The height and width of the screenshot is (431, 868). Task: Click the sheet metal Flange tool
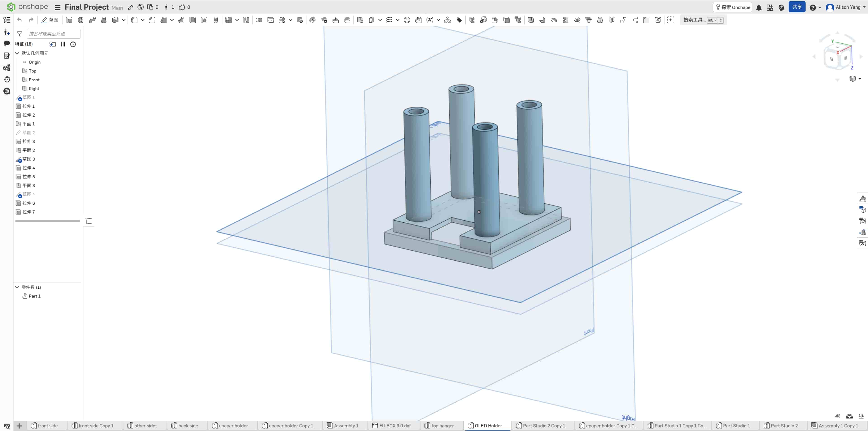[x=542, y=20]
